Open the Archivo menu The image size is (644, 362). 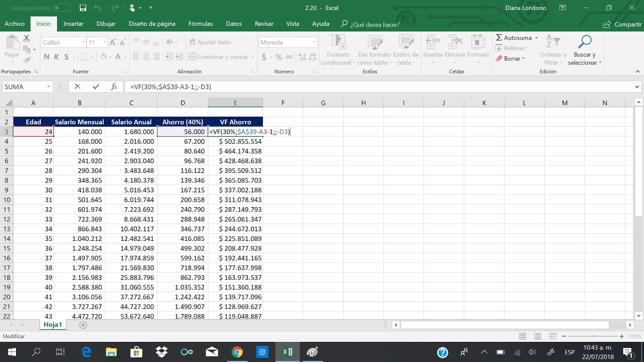point(14,24)
